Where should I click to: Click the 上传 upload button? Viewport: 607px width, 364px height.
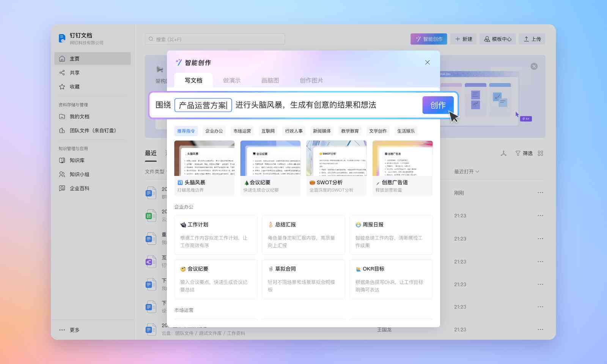532,39
